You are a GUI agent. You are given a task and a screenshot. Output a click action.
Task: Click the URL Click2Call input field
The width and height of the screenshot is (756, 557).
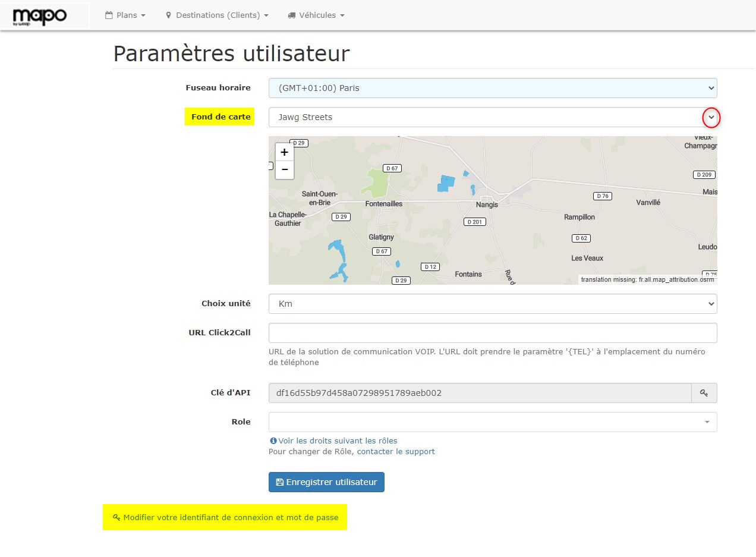point(492,333)
